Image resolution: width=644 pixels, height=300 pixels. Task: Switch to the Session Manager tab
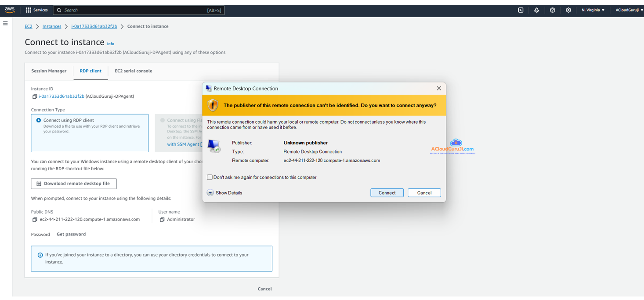49,71
